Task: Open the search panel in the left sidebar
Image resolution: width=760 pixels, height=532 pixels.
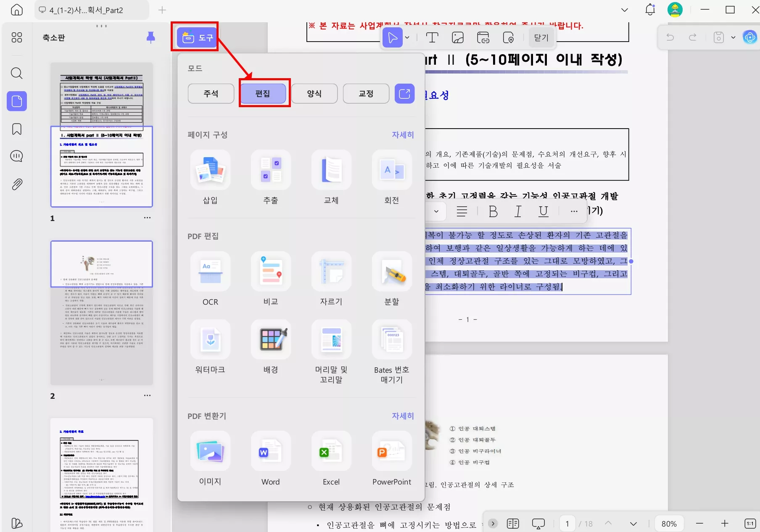Action: [x=16, y=73]
